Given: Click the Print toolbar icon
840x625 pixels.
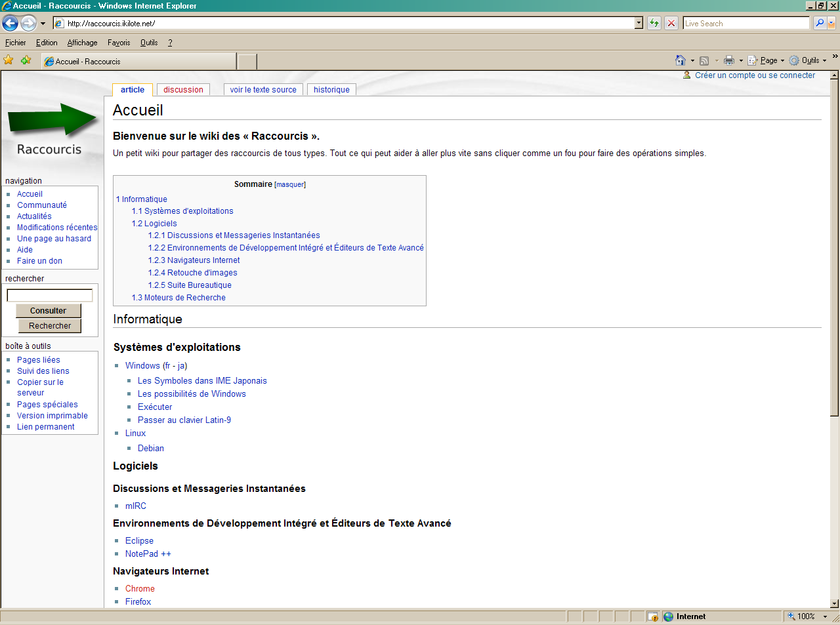Looking at the screenshot, I should tap(729, 60).
